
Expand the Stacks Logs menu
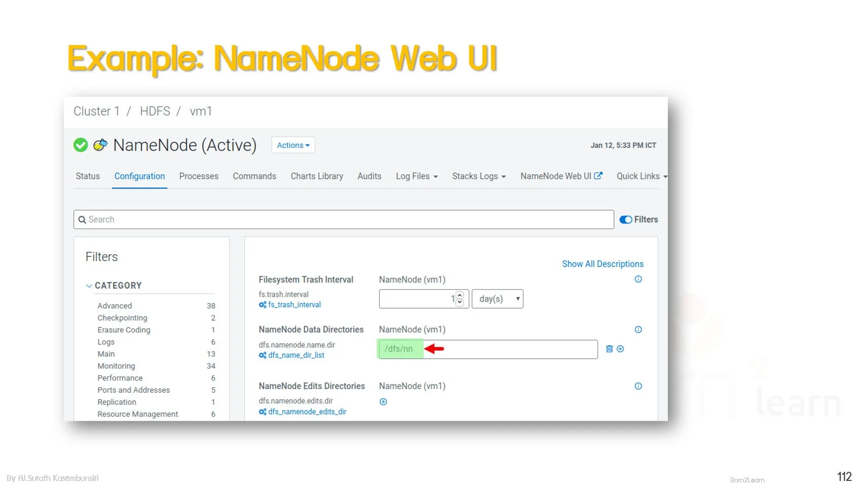[479, 176]
